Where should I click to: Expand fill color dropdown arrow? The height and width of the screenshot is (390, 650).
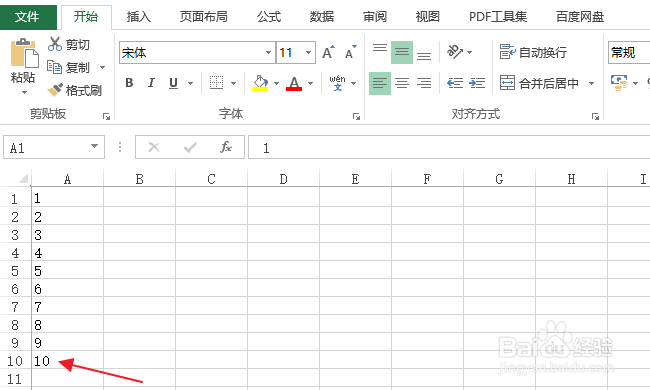tap(276, 83)
